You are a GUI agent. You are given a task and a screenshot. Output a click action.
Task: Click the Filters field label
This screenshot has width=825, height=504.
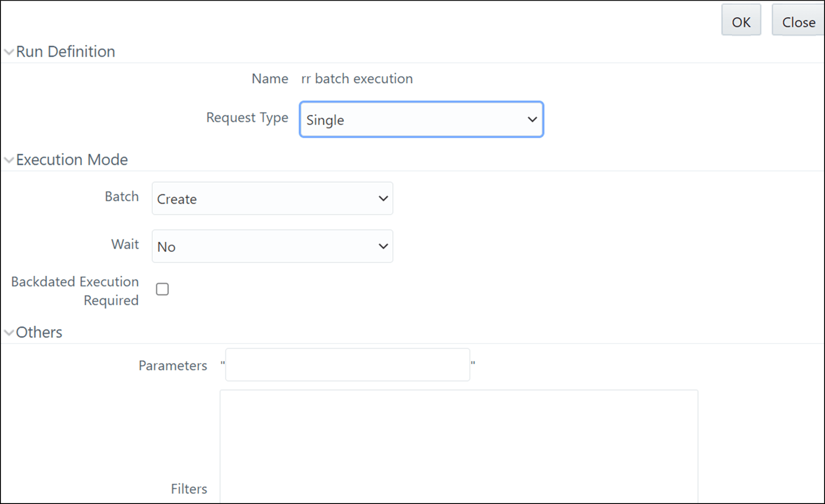[x=189, y=489]
